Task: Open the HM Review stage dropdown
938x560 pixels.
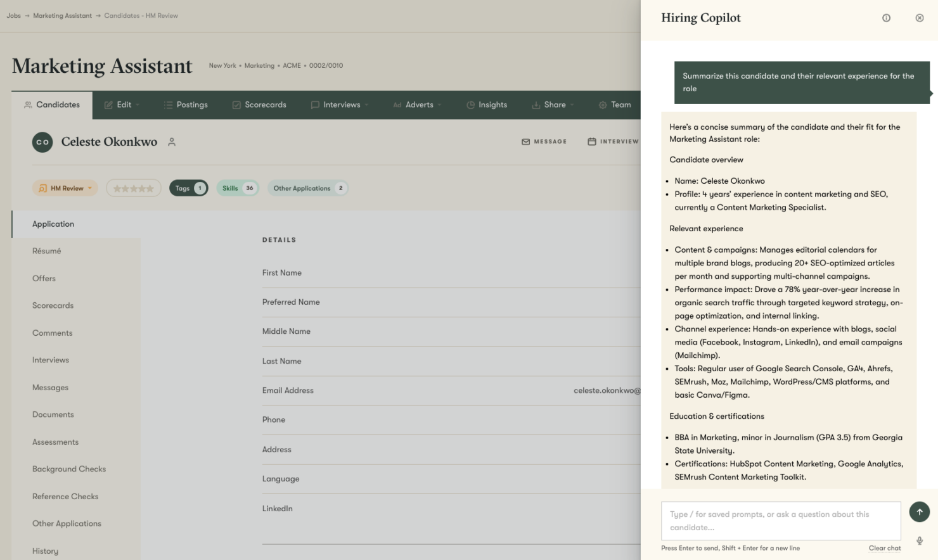Action: tap(65, 188)
